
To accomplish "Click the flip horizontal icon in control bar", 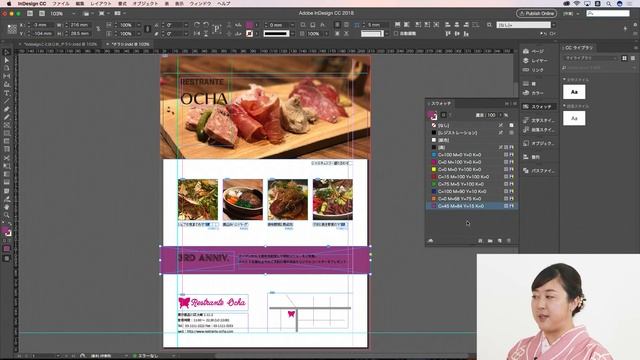I will (197, 34).
